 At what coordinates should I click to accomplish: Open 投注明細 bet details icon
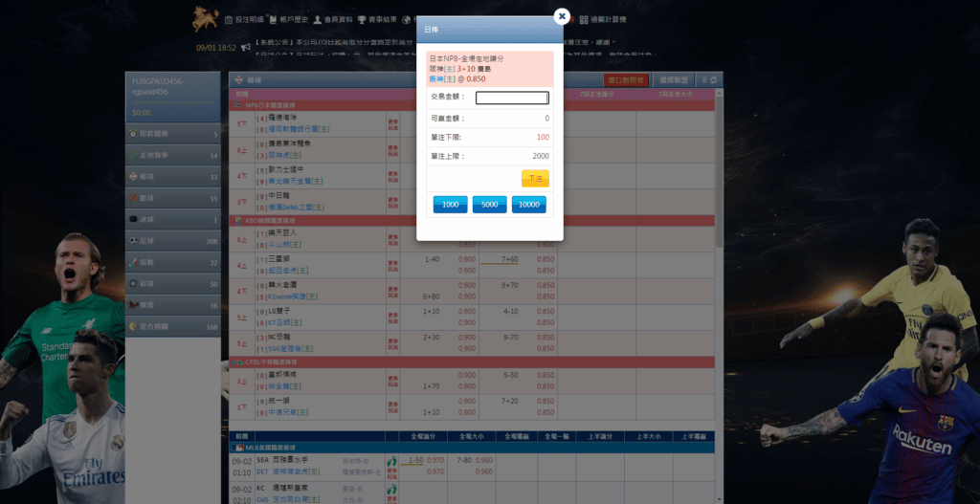click(x=229, y=19)
